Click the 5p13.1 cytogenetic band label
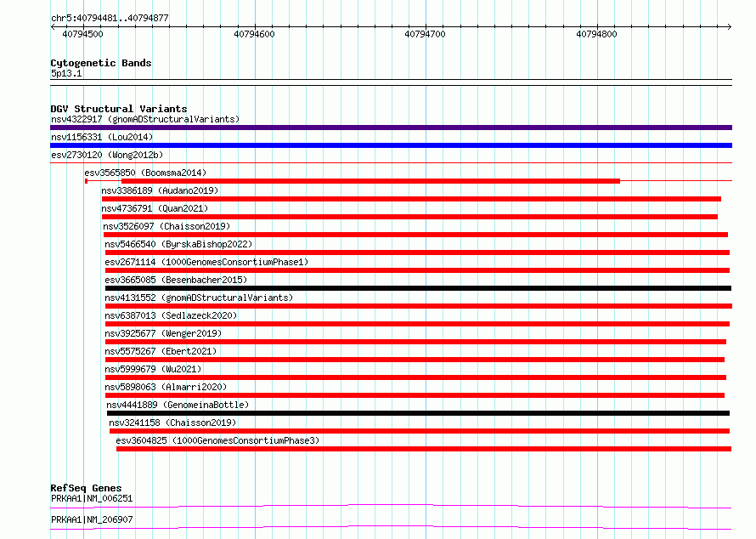 pos(66,73)
